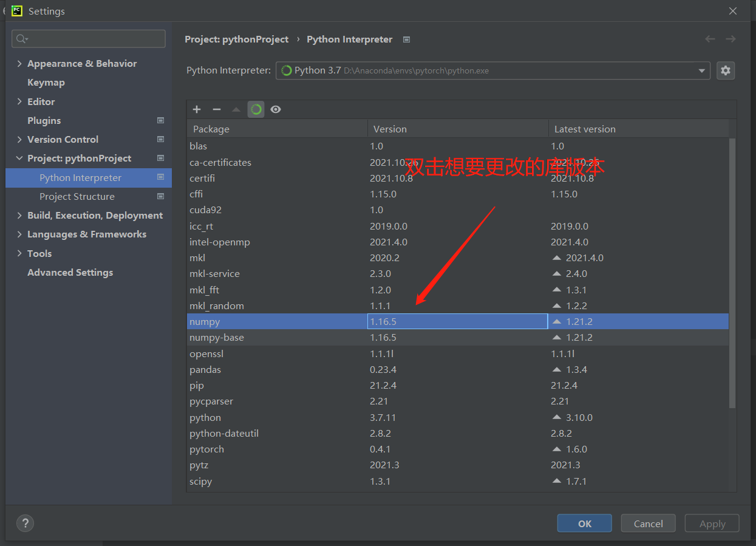The height and width of the screenshot is (546, 756).
Task: Select the intel-openmp package row
Action: (x=458, y=242)
